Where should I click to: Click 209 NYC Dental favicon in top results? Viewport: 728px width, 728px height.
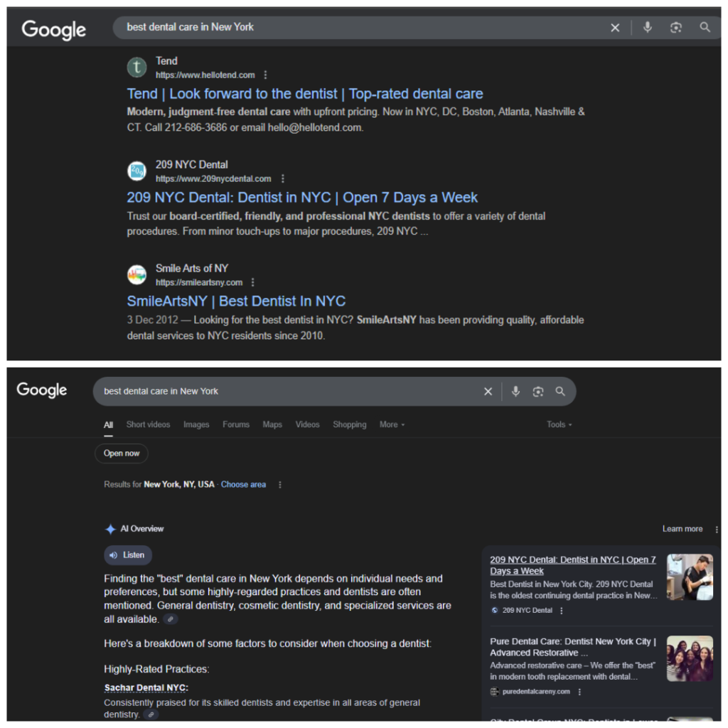pos(137,171)
